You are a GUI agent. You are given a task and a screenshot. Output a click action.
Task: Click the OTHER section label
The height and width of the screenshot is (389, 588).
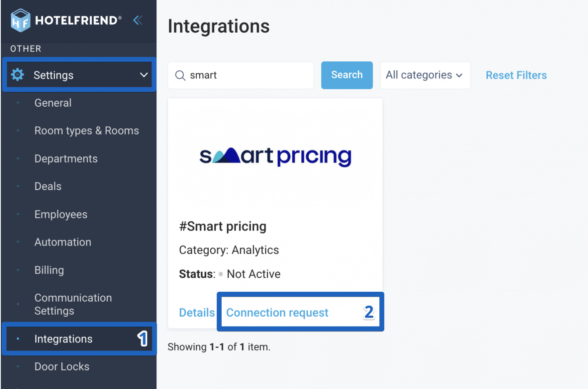click(x=26, y=49)
